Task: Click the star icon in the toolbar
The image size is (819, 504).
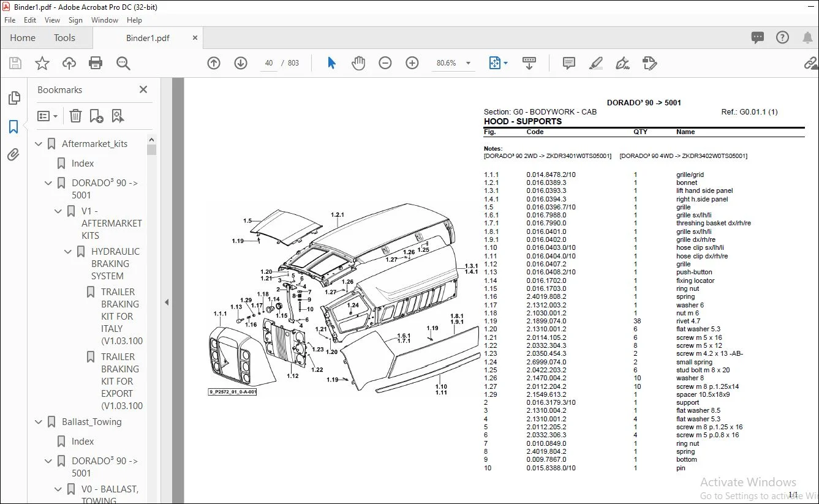Action: click(42, 63)
